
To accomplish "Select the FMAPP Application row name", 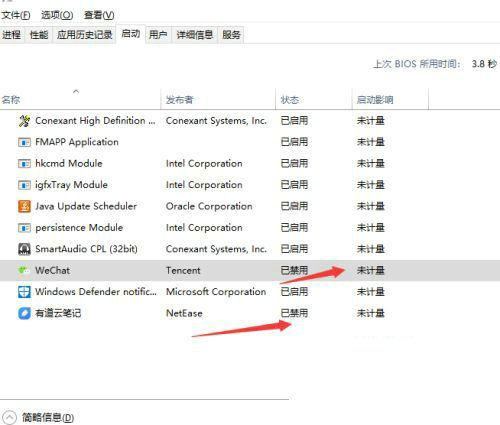I will (x=77, y=142).
